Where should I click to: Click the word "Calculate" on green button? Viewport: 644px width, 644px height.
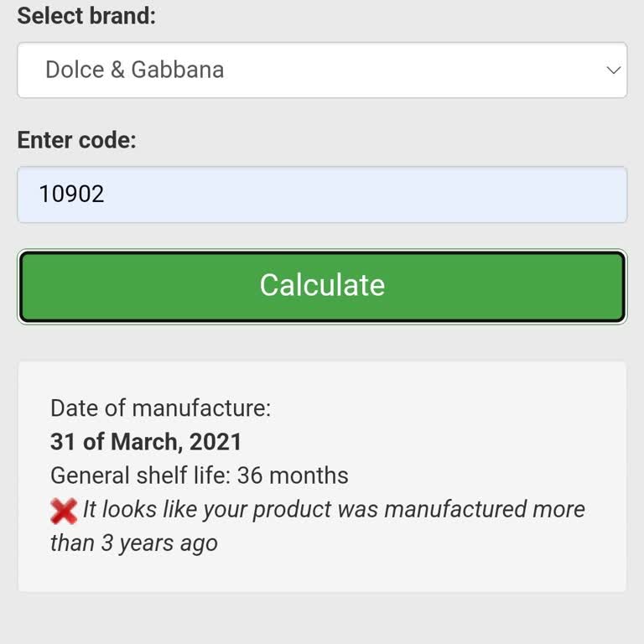coord(322,285)
